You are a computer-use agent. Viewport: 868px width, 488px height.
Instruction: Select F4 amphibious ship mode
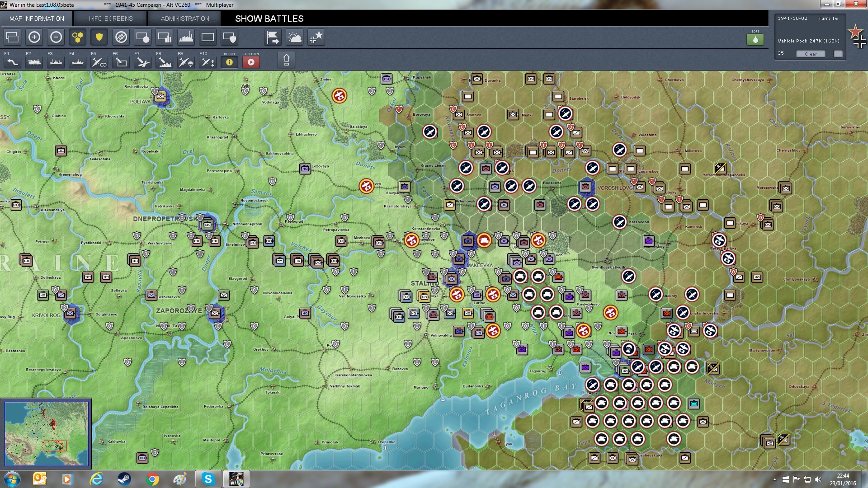(78, 62)
